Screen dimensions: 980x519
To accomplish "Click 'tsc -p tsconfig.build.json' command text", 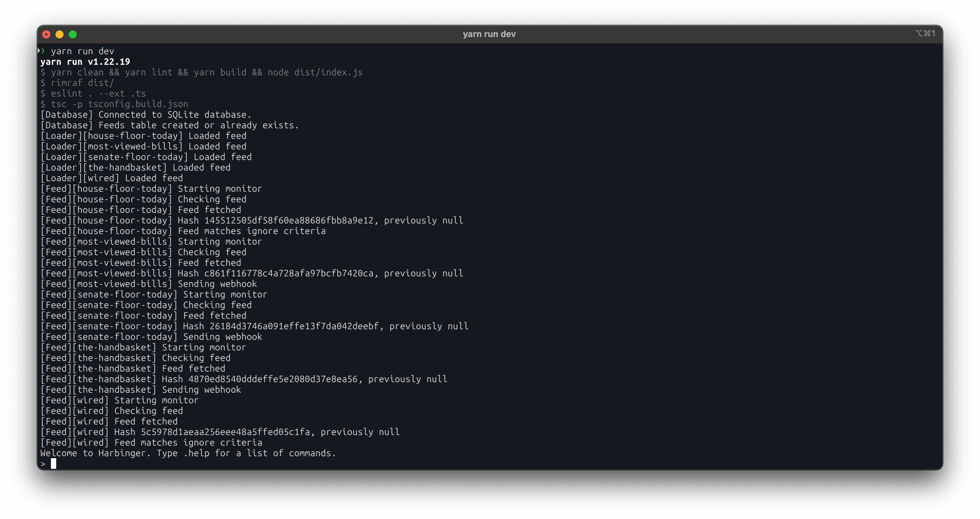I will coord(119,104).
